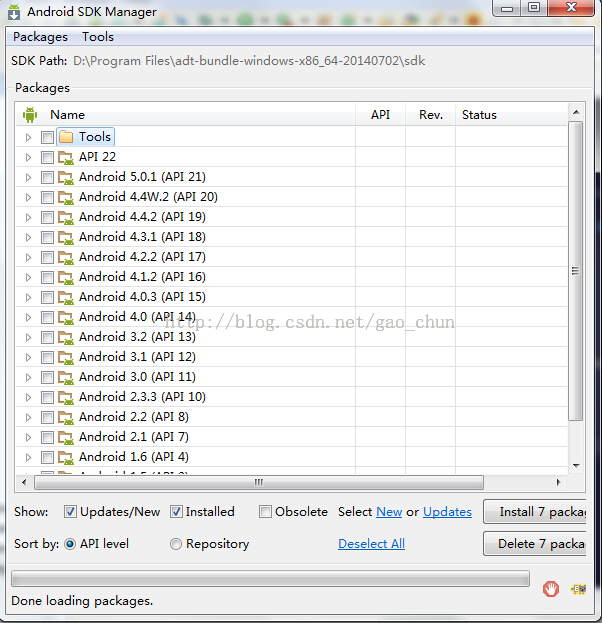602x623 pixels.
Task: Click the API column header
Action: click(x=380, y=115)
